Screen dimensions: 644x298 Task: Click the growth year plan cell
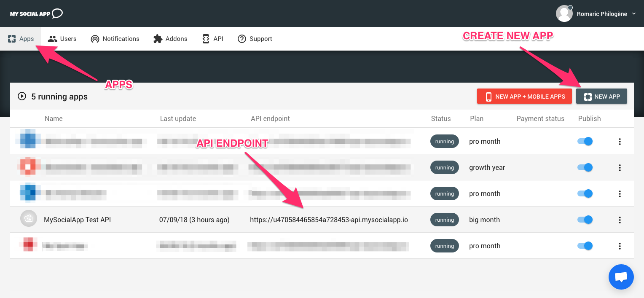pyautogui.click(x=487, y=167)
